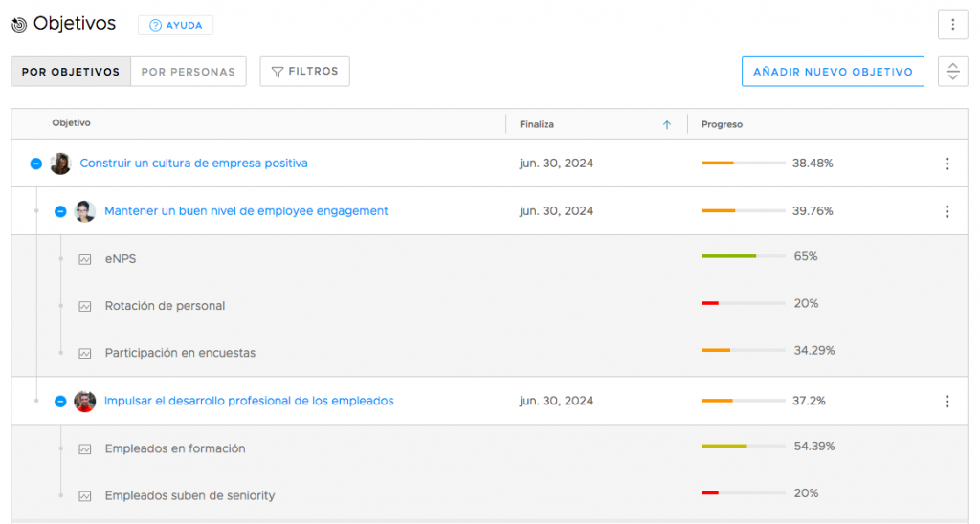
Task: Switch to the Por Personas tab
Action: click(189, 72)
